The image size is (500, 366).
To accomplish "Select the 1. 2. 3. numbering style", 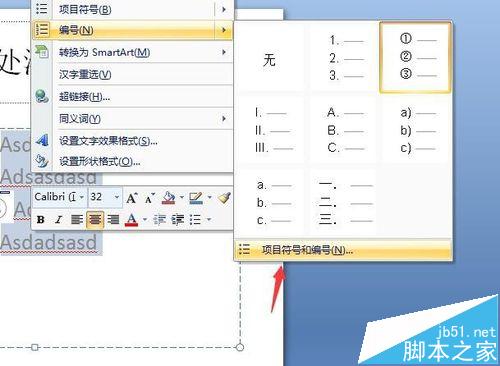I will click(x=344, y=59).
